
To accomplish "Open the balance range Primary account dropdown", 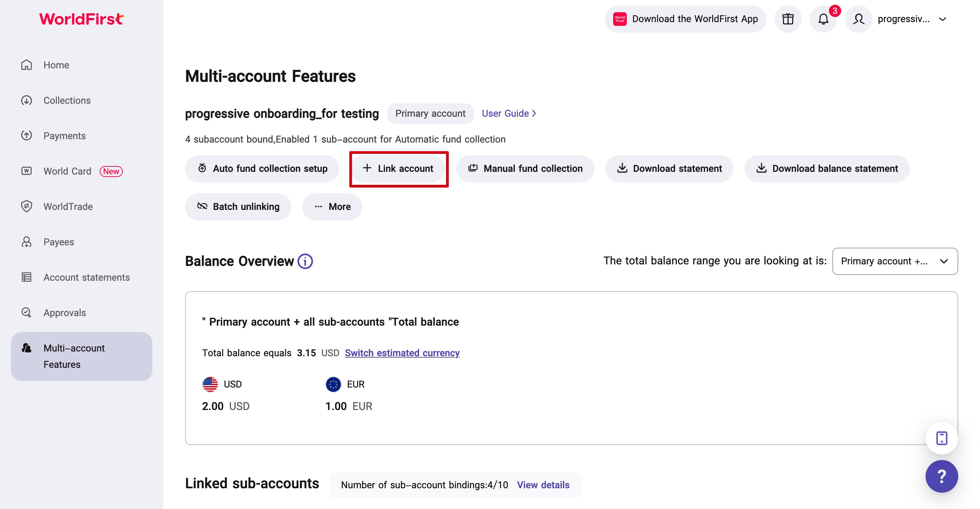I will point(895,261).
